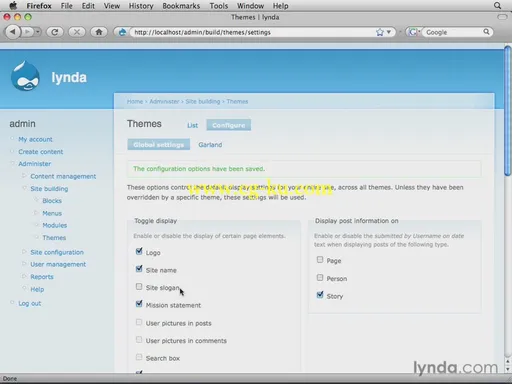Open the Create content link
The height and width of the screenshot is (384, 512).
[x=41, y=152]
